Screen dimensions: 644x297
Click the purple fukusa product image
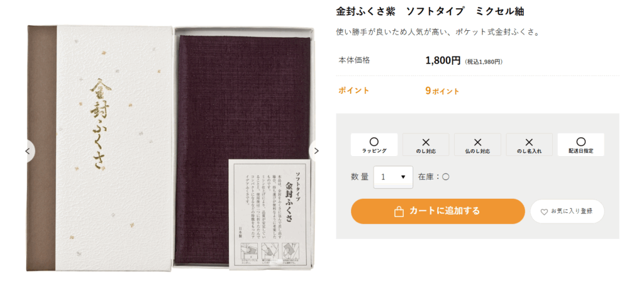coord(243,150)
